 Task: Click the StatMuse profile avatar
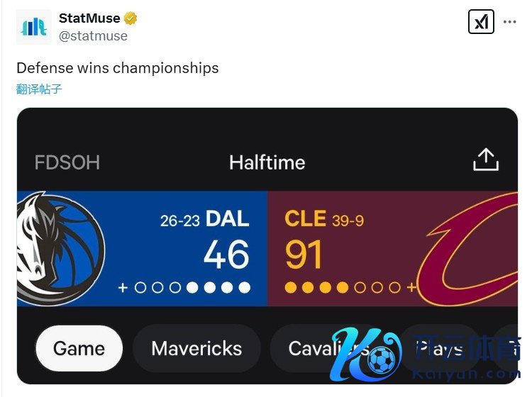34,27
